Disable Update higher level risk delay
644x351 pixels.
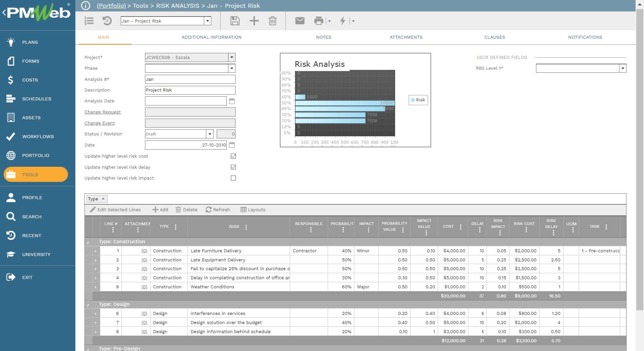(234, 167)
